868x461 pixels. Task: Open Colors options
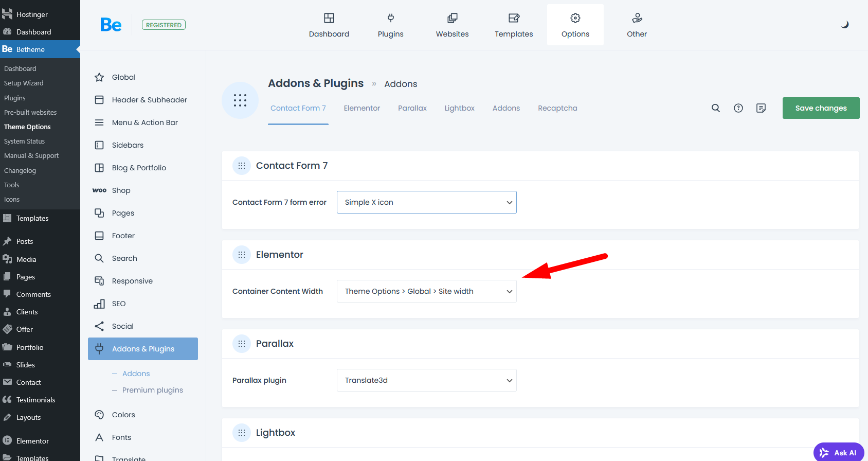143,415
